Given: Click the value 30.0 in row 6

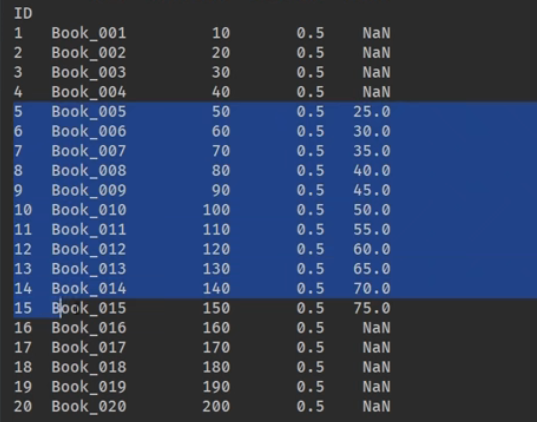Looking at the screenshot, I should click(x=372, y=131).
